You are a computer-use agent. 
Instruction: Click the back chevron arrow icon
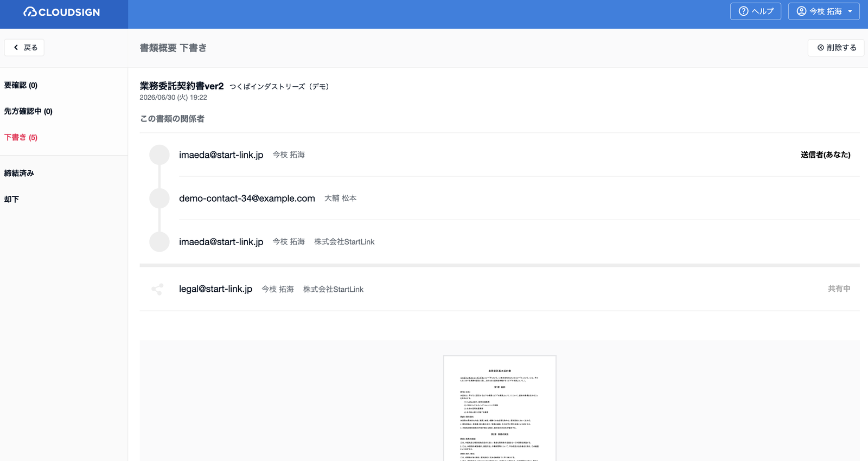tap(16, 48)
